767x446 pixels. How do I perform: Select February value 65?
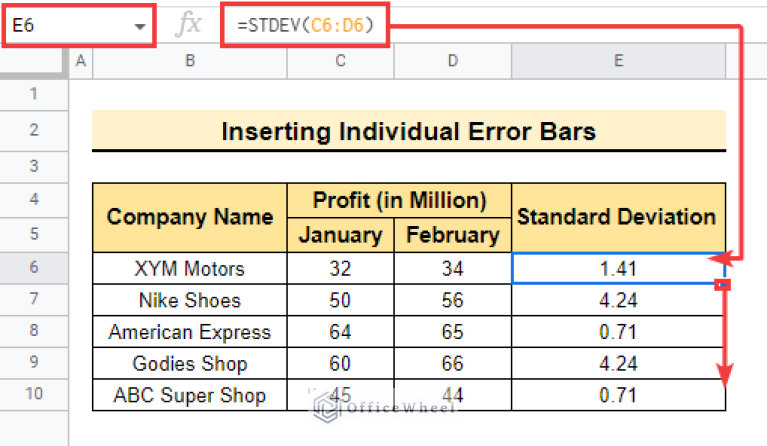(x=453, y=332)
